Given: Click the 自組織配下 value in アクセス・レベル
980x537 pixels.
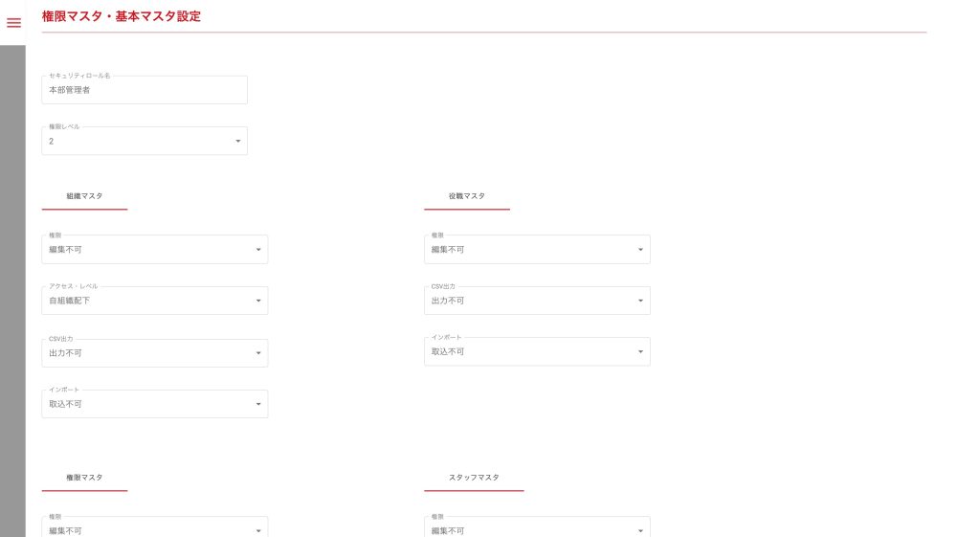Looking at the screenshot, I should coord(70,301).
